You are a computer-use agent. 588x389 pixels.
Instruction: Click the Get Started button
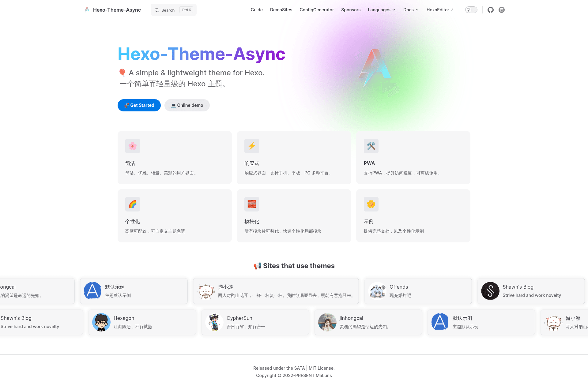coord(139,105)
